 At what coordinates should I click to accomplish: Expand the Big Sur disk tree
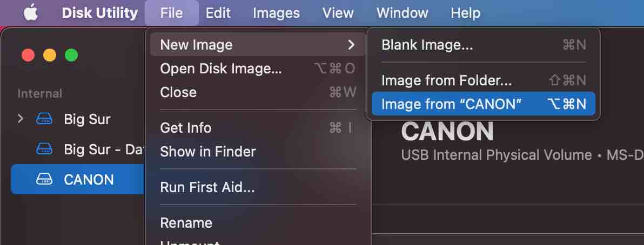[21, 119]
